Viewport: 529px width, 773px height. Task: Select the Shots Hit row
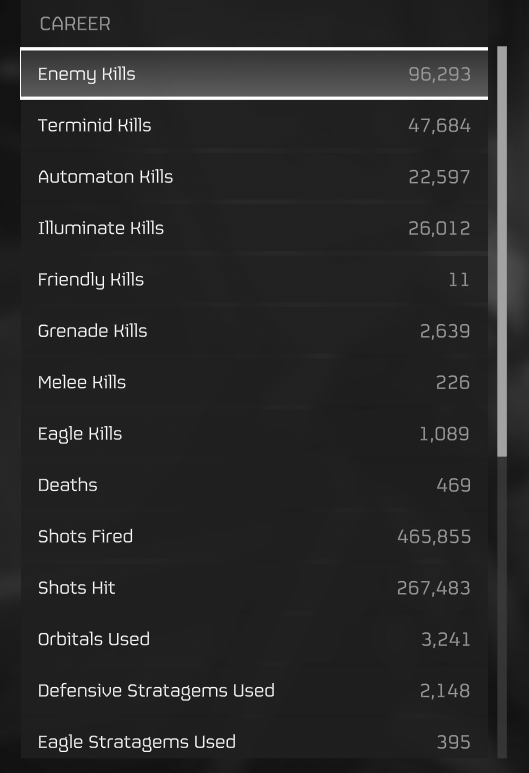click(x=254, y=588)
